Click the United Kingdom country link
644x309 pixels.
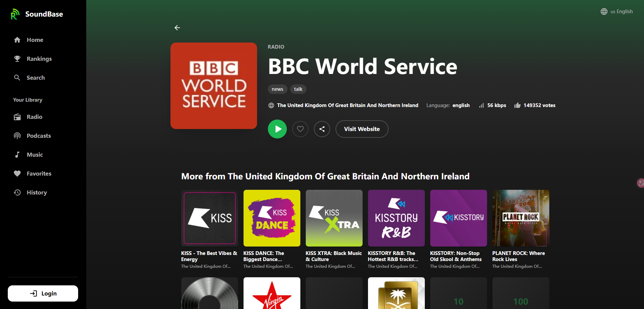coord(348,105)
